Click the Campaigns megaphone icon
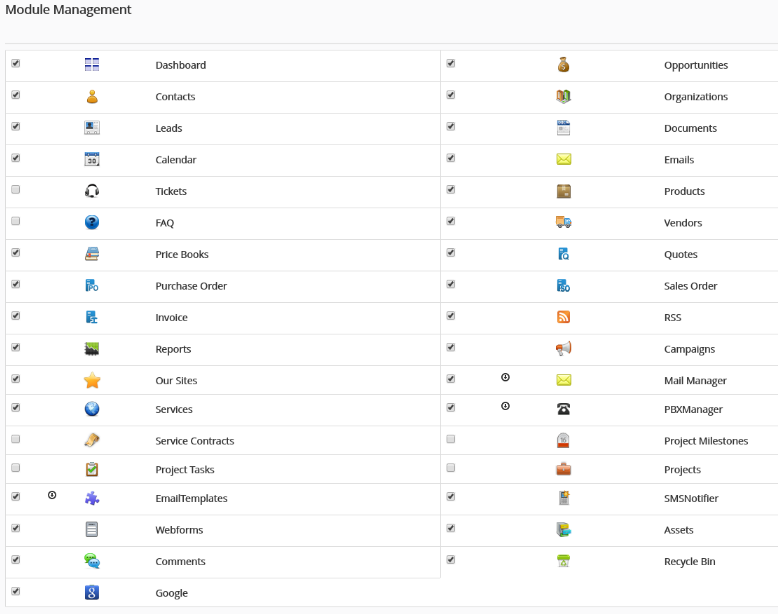This screenshot has width=778, height=614. (x=563, y=349)
